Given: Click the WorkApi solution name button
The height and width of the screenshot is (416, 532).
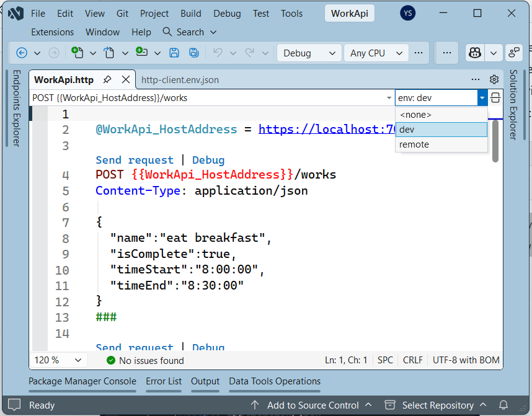Looking at the screenshot, I should click(350, 14).
